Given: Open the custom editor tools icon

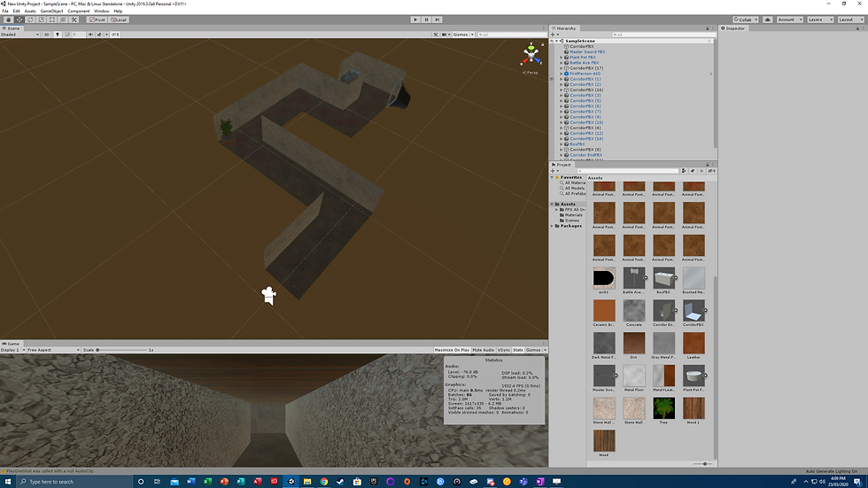Looking at the screenshot, I should (x=74, y=19).
